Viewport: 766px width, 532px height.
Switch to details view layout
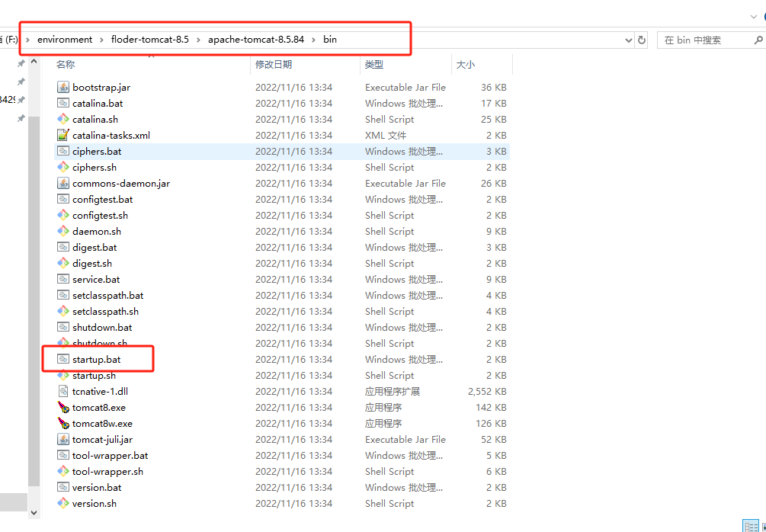(749, 526)
